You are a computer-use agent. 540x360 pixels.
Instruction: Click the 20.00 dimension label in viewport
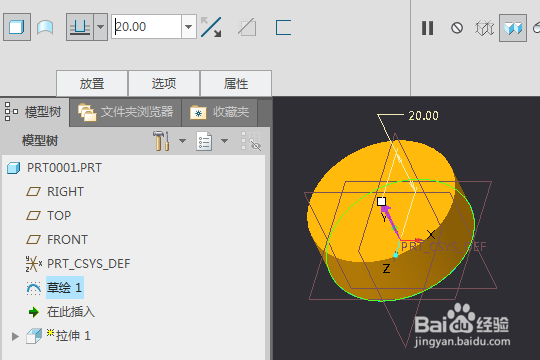(424, 116)
